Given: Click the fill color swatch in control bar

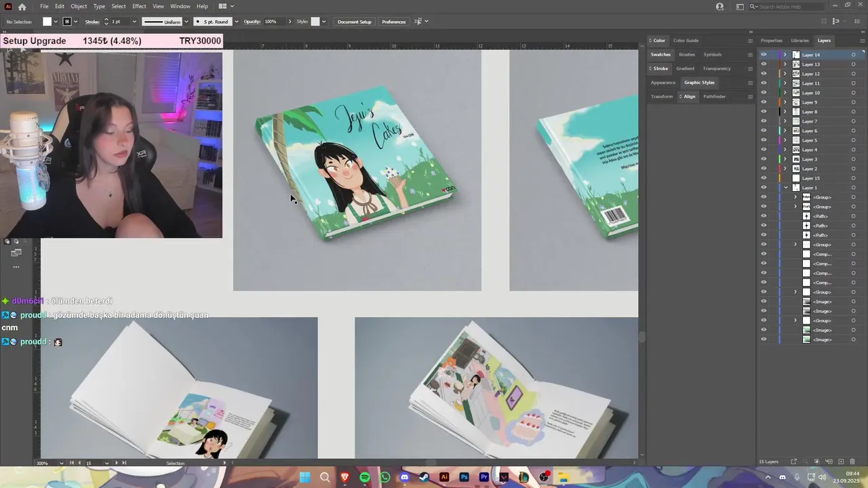Looking at the screenshot, I should [x=47, y=22].
